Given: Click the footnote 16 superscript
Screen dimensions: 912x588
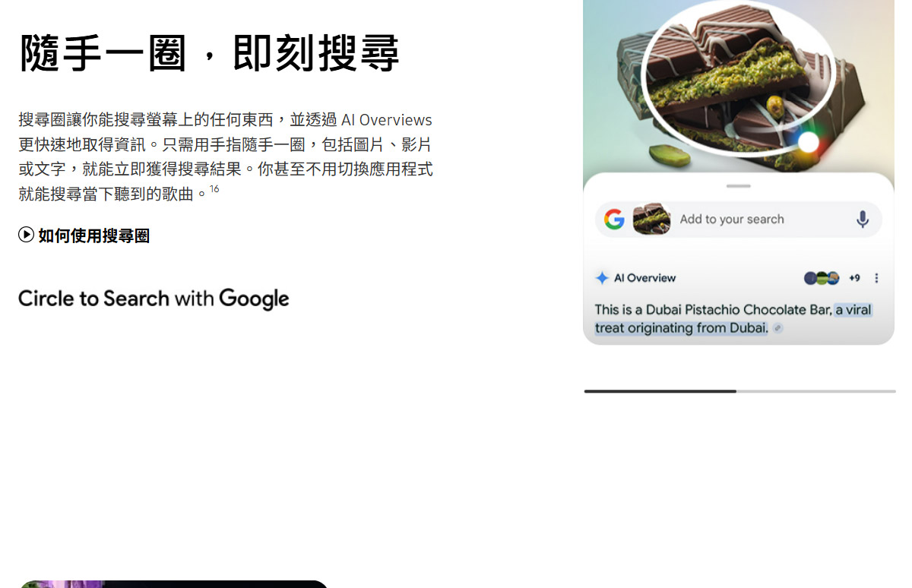Looking at the screenshot, I should (214, 188).
